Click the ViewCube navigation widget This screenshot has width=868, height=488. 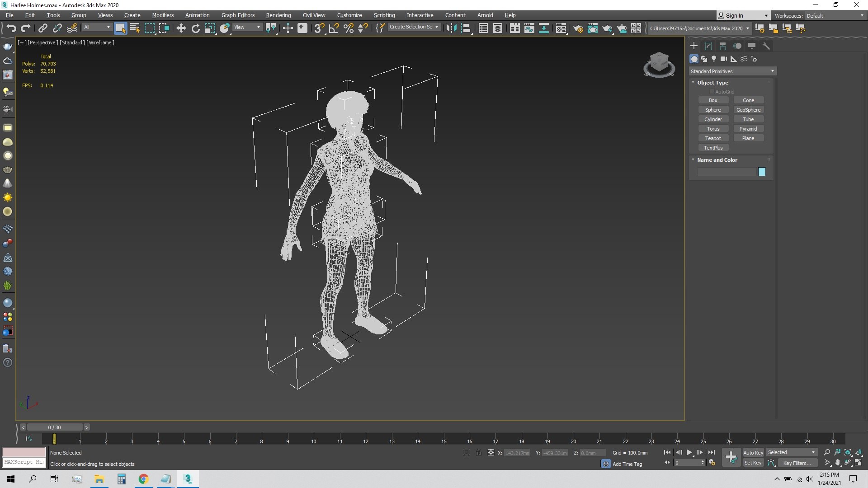point(659,64)
